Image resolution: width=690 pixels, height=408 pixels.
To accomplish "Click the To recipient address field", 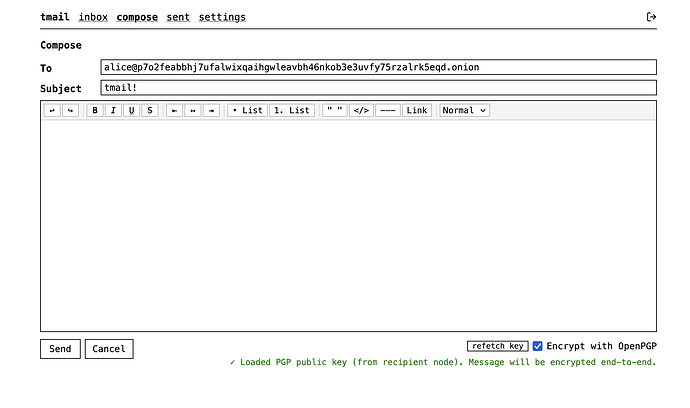I will coord(378,67).
